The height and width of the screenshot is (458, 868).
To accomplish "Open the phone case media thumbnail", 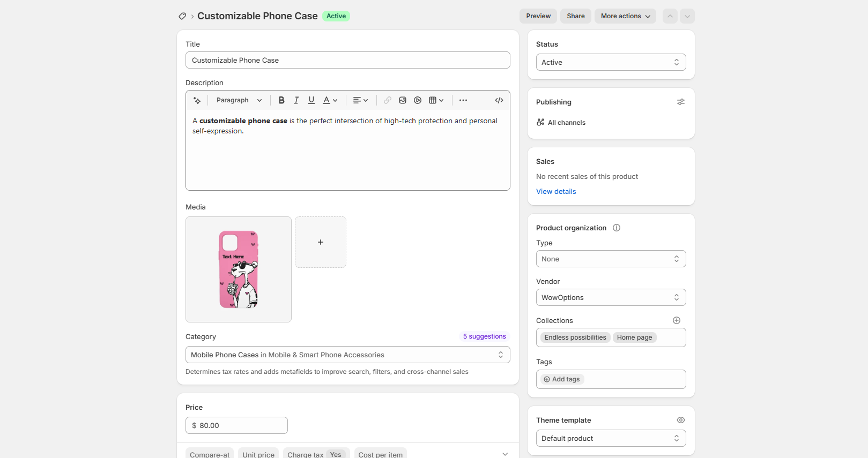I will [239, 269].
